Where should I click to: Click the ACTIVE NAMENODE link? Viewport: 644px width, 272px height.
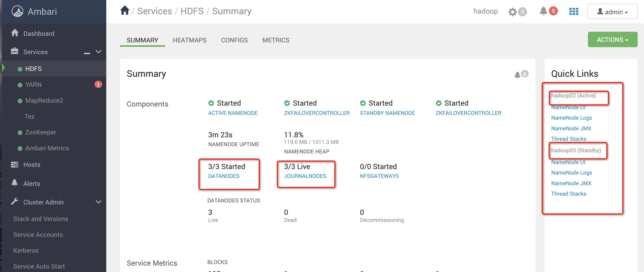[x=233, y=113]
